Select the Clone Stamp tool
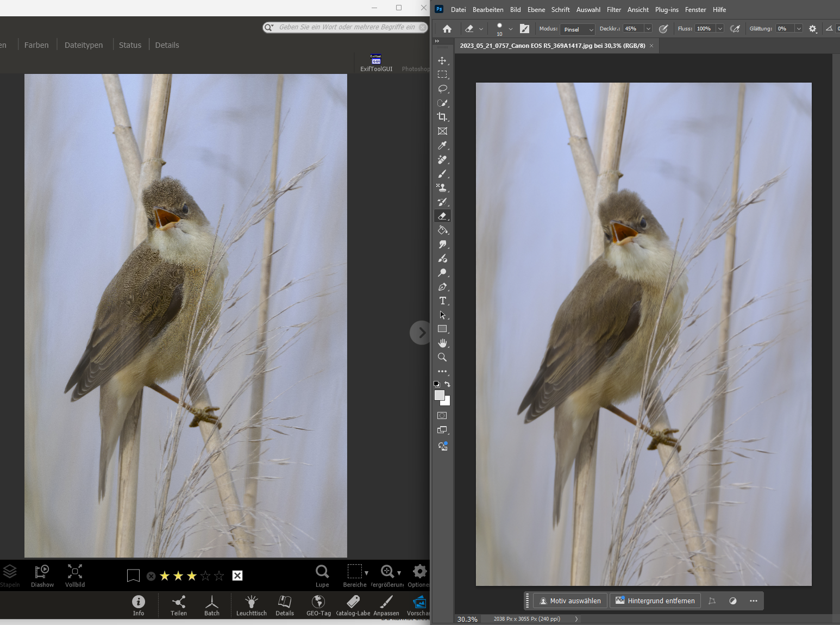This screenshot has height=625, width=840. pos(442,187)
